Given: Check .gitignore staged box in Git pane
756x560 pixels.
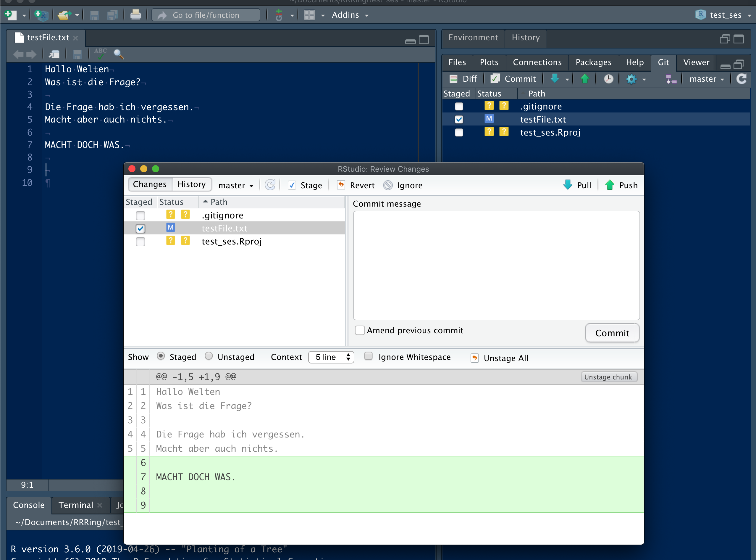Looking at the screenshot, I should click(x=459, y=107).
